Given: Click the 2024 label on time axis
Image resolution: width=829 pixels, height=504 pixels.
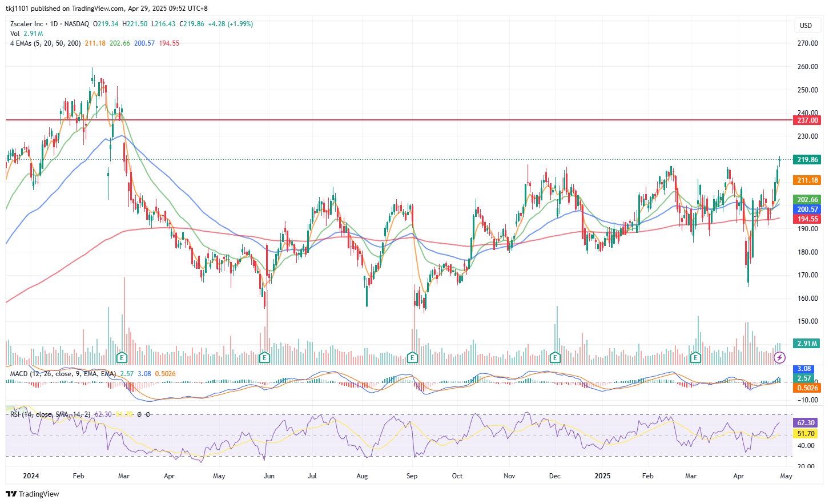Looking at the screenshot, I should (x=31, y=475).
